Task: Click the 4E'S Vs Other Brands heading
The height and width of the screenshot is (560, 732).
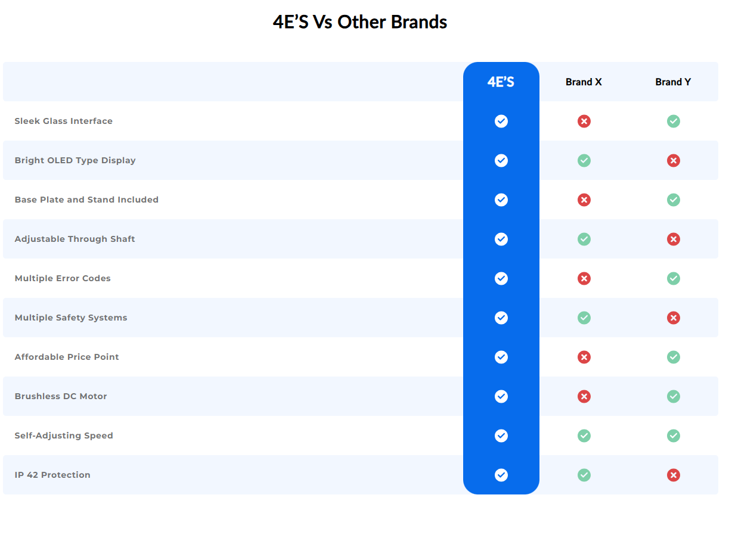Action: click(360, 22)
